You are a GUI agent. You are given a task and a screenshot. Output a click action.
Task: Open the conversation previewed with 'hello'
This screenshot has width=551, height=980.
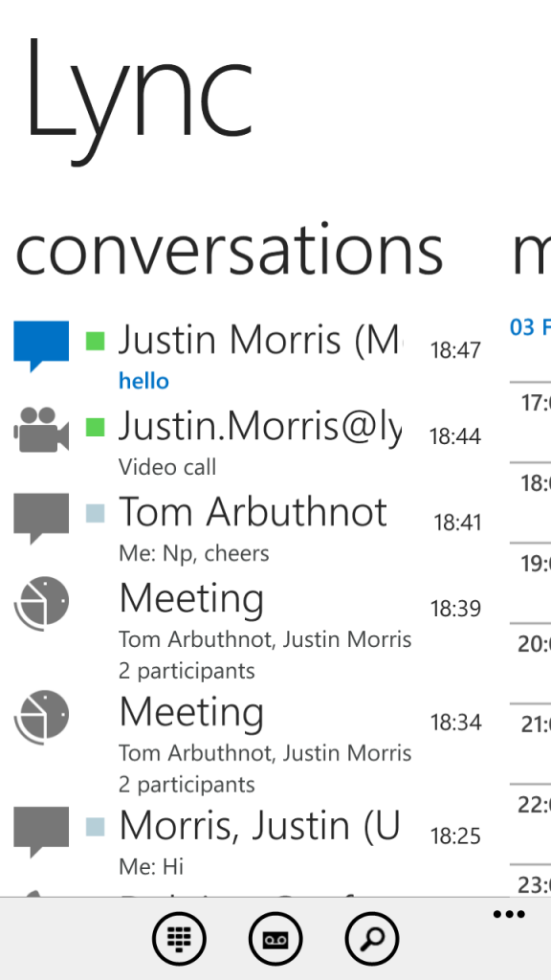click(143, 380)
